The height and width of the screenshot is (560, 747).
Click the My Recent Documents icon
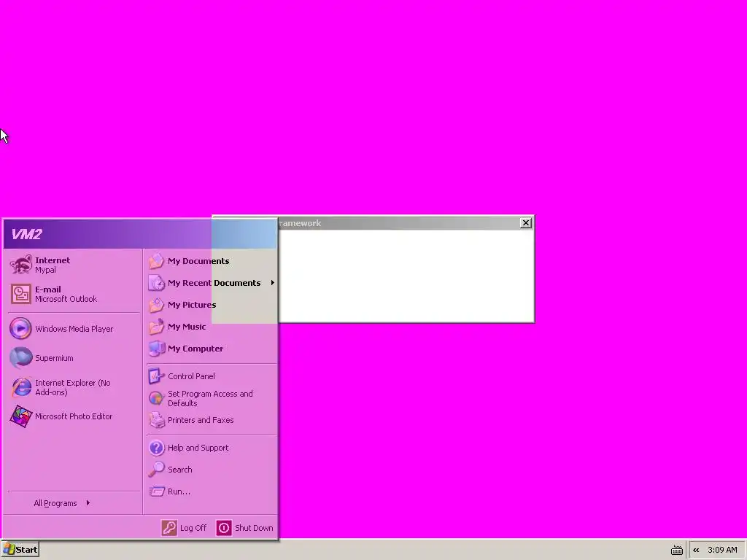pyautogui.click(x=156, y=283)
